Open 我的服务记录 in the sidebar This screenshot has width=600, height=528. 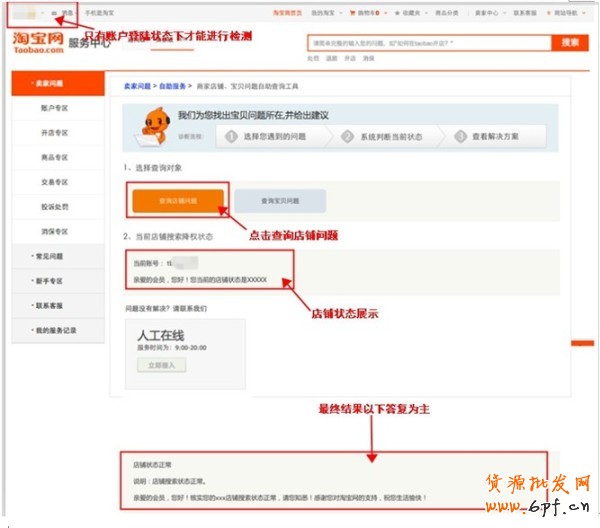click(56, 329)
